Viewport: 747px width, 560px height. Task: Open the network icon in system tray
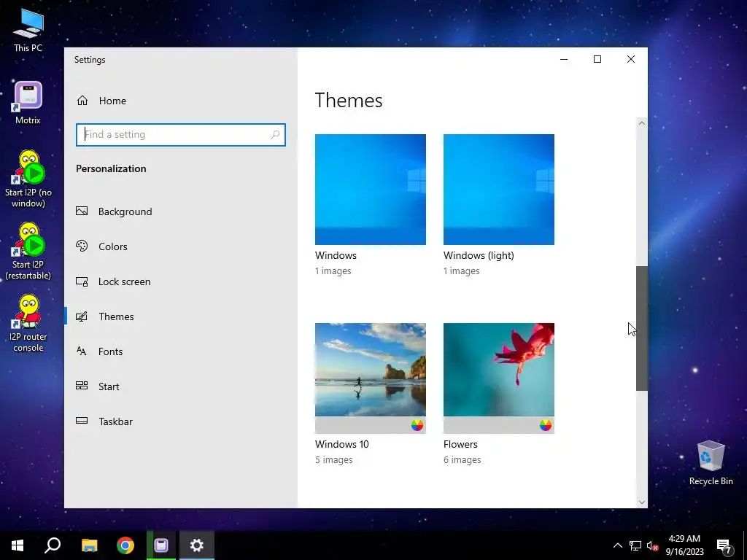[x=635, y=545]
